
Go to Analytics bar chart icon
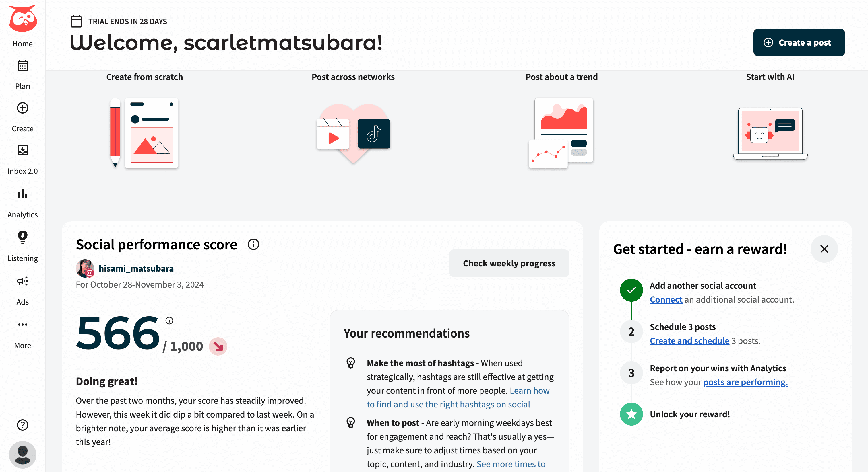(x=23, y=194)
